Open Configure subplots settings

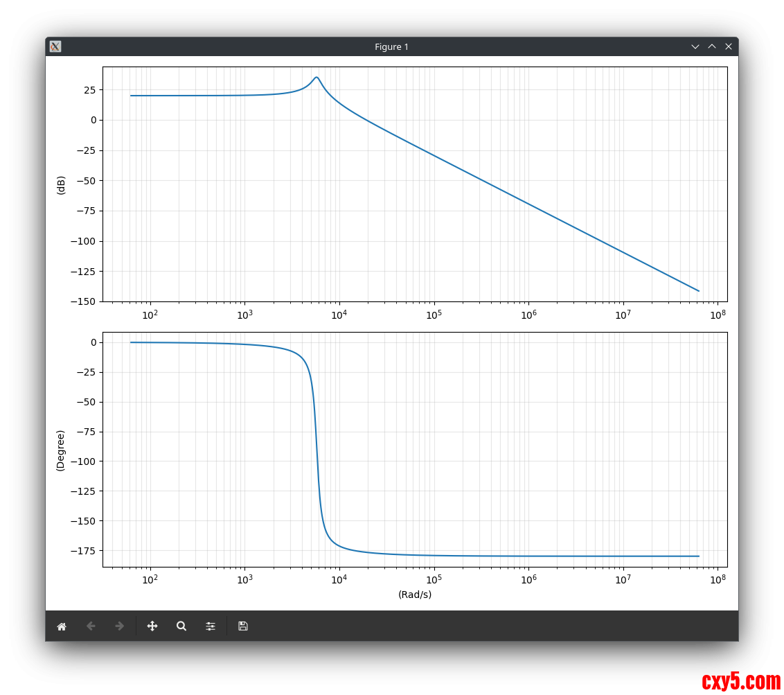click(x=211, y=626)
